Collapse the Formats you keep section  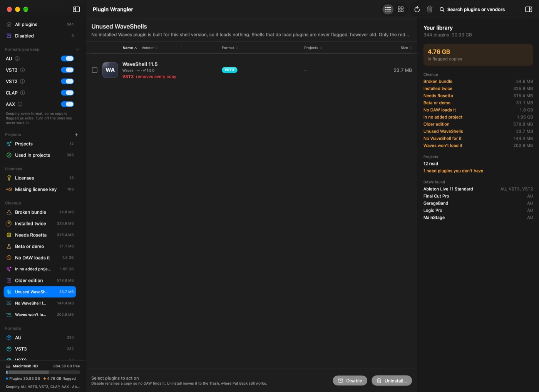77,50
